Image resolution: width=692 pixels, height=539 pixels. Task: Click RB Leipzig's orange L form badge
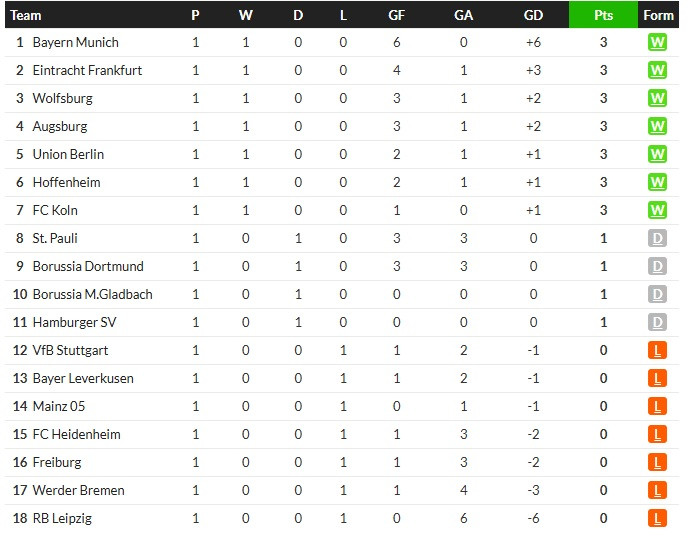(657, 518)
